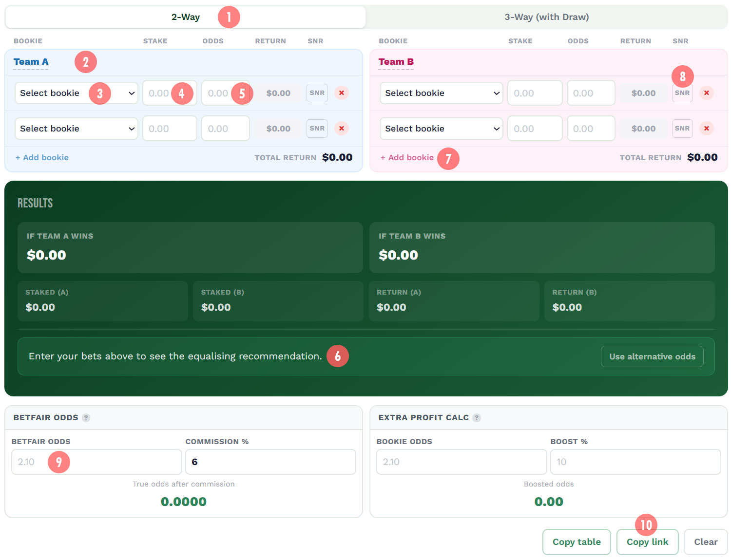The width and height of the screenshot is (731, 560).
Task: Focus Team A second row odds field
Action: click(x=226, y=129)
